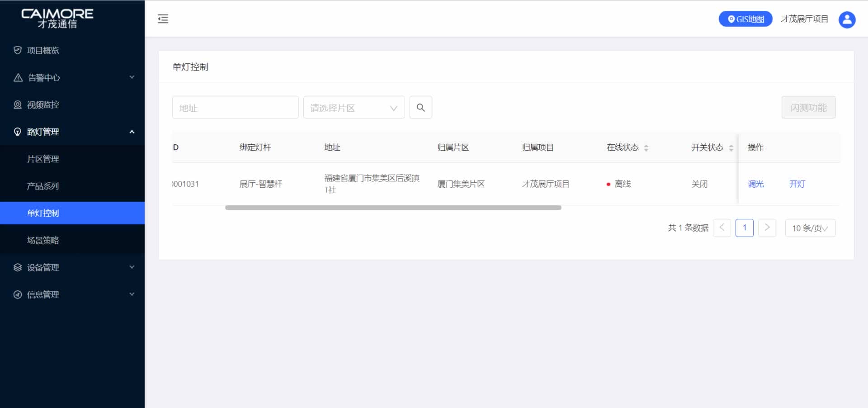Sort the table by 开关状态 switch status
The height and width of the screenshot is (408, 868).
731,147
